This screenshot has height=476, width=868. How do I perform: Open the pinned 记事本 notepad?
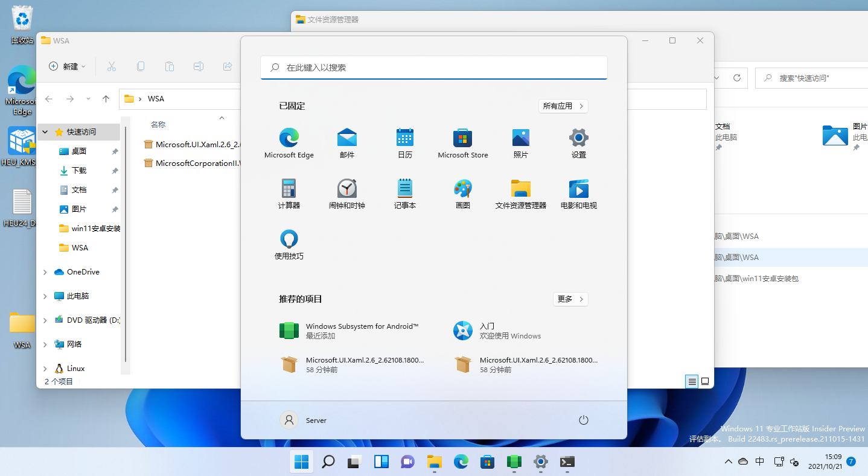[x=405, y=194]
